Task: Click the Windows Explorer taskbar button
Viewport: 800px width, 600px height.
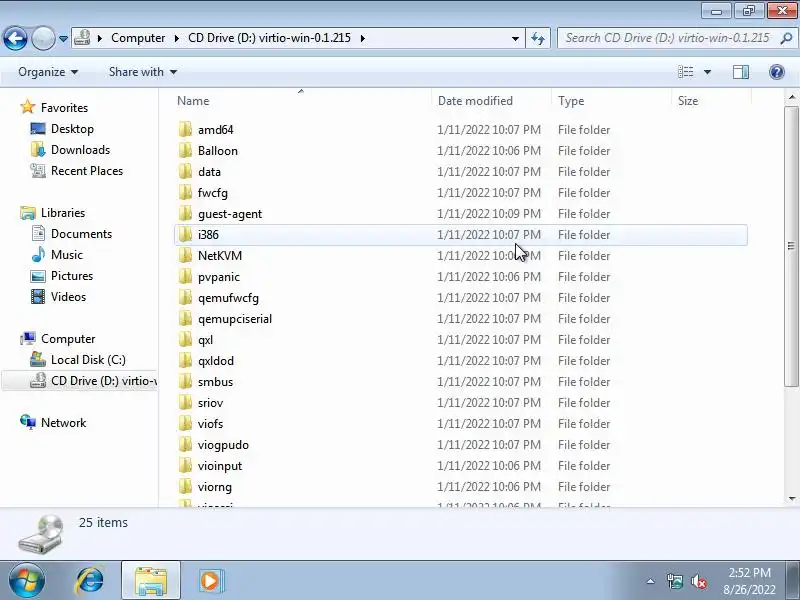Action: point(151,581)
